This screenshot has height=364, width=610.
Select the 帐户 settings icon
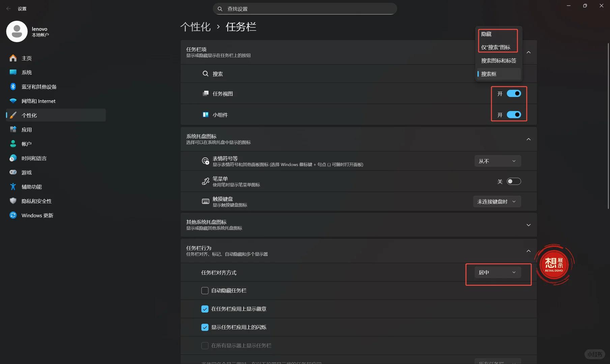coord(27,144)
